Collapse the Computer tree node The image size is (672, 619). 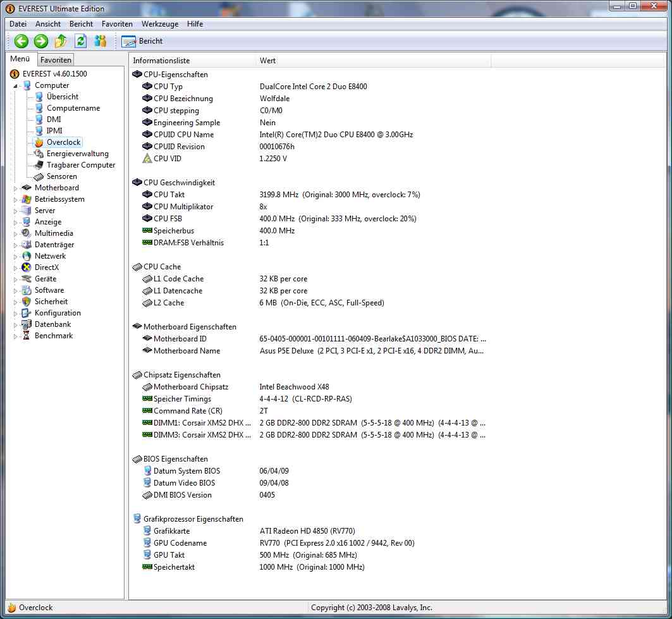pyautogui.click(x=15, y=86)
